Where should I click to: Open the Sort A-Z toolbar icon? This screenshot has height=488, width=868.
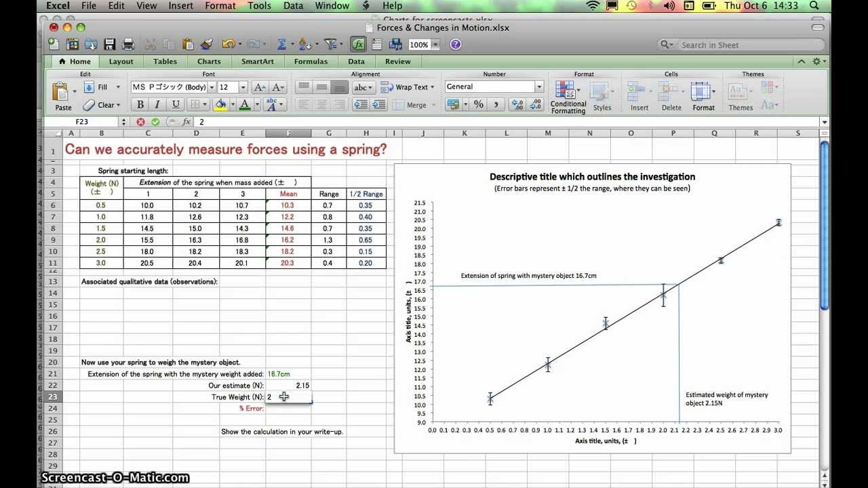(305, 45)
